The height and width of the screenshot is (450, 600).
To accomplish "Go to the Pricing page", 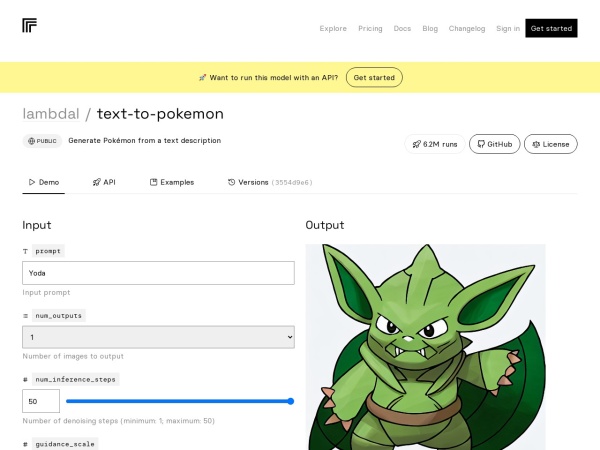I will click(370, 28).
